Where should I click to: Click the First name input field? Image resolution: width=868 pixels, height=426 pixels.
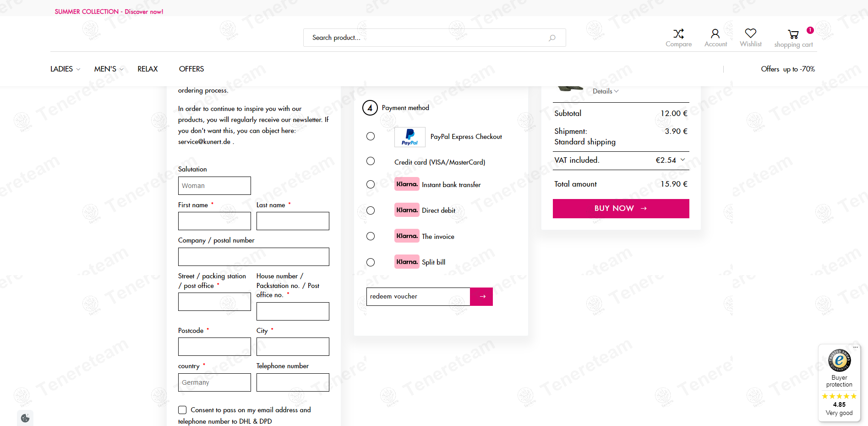[214, 221]
